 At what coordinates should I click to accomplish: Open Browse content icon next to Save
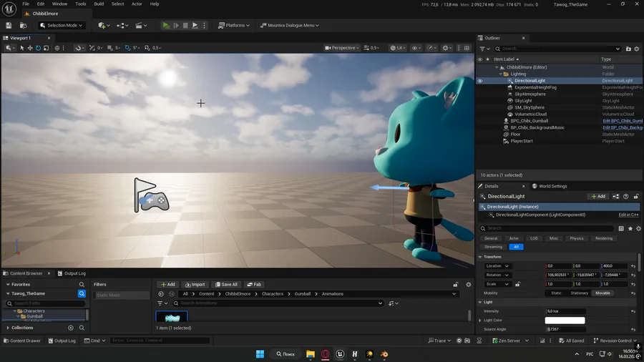[x=24, y=26]
